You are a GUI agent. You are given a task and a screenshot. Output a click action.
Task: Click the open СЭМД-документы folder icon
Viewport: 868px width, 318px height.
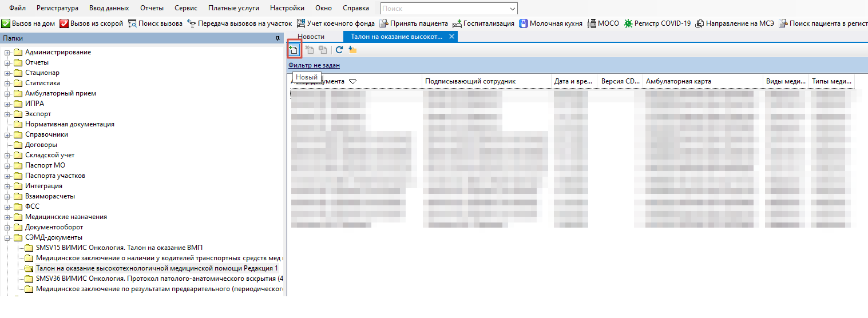(x=18, y=237)
